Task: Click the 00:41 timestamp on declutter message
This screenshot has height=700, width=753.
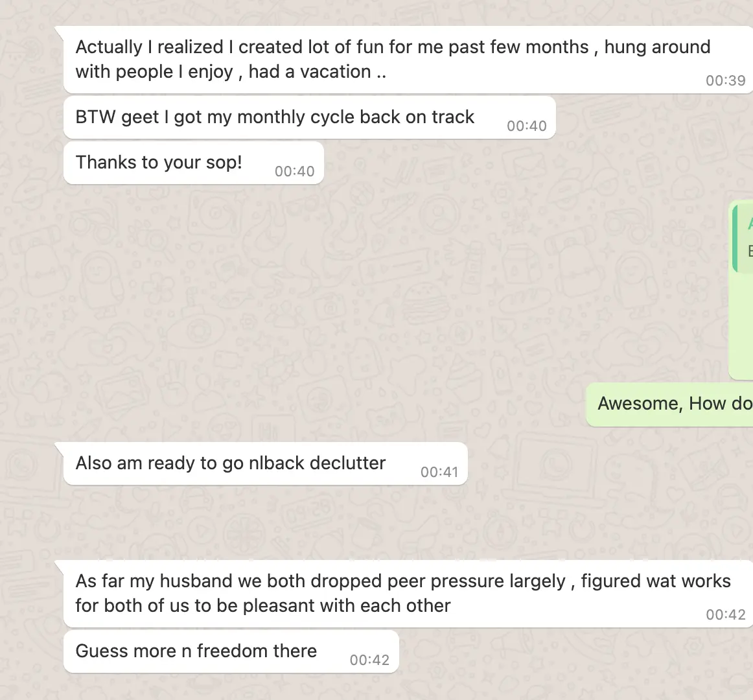Action: pyautogui.click(x=439, y=472)
